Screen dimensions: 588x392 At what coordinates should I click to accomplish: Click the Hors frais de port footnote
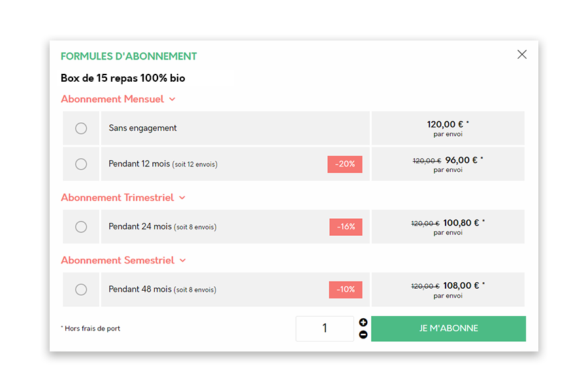coord(91,329)
